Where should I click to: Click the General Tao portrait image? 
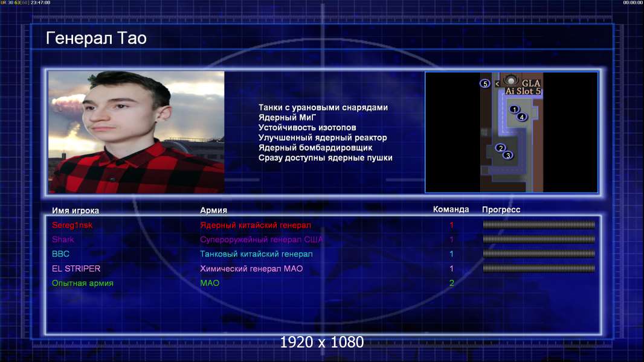click(137, 132)
